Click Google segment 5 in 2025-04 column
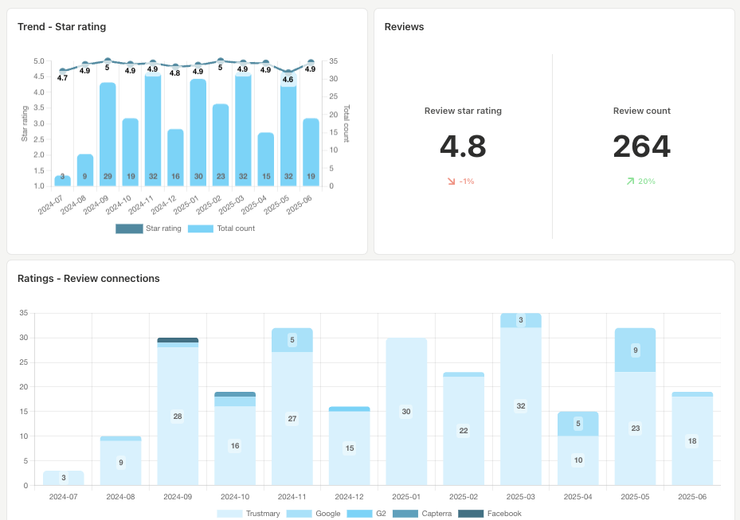 (x=578, y=424)
